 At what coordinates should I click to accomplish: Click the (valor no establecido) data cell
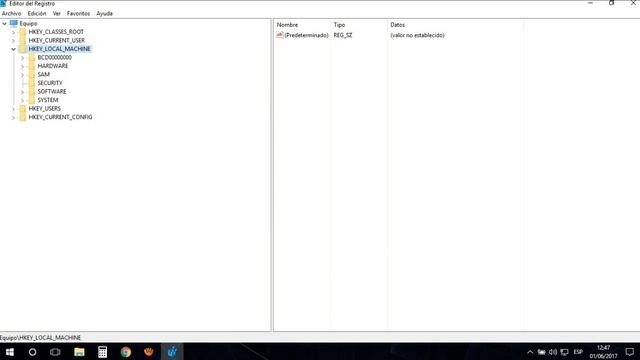pyautogui.click(x=417, y=36)
